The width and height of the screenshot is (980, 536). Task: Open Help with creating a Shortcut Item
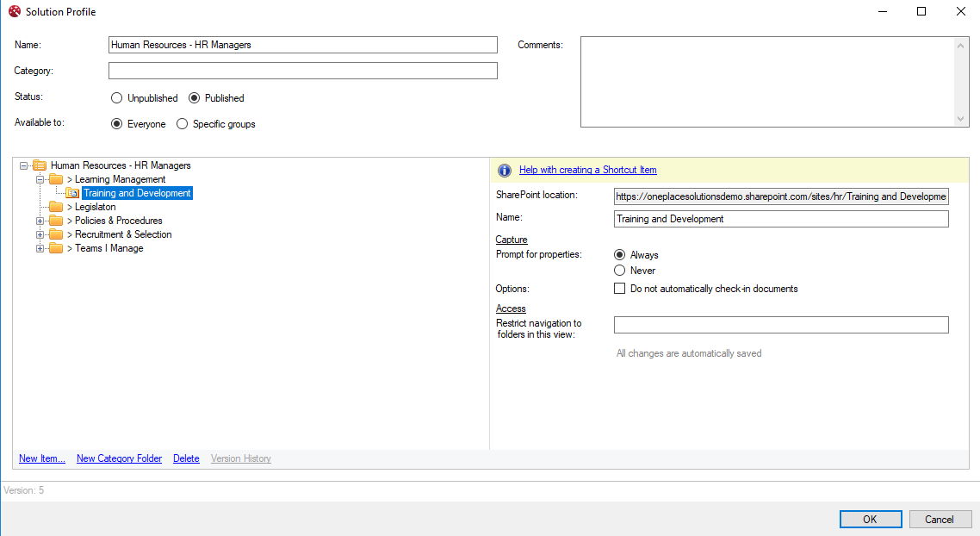[587, 171]
